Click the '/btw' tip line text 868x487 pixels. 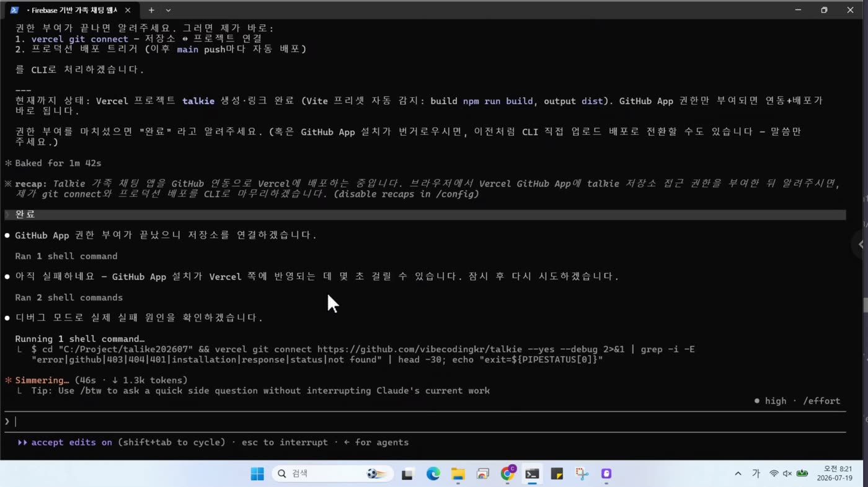(260, 390)
